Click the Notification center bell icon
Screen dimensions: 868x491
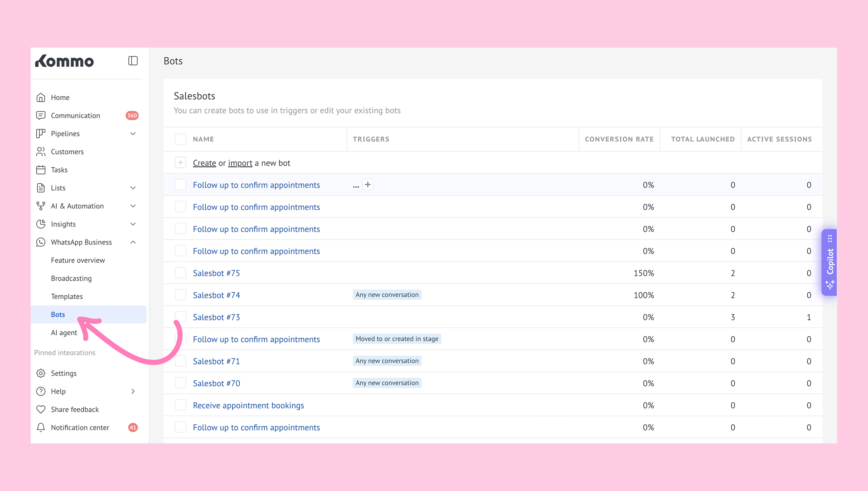(41, 428)
